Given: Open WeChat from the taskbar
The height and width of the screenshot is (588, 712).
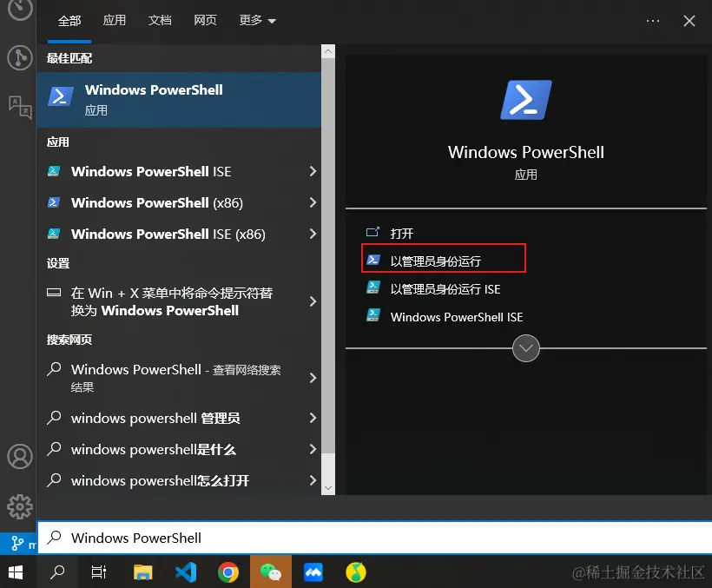Looking at the screenshot, I should [x=271, y=572].
